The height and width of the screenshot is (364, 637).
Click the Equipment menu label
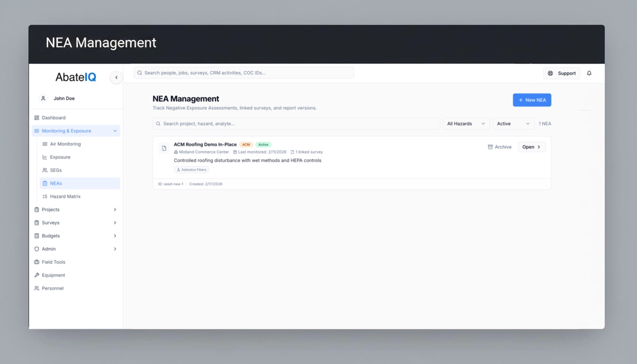pos(54,275)
